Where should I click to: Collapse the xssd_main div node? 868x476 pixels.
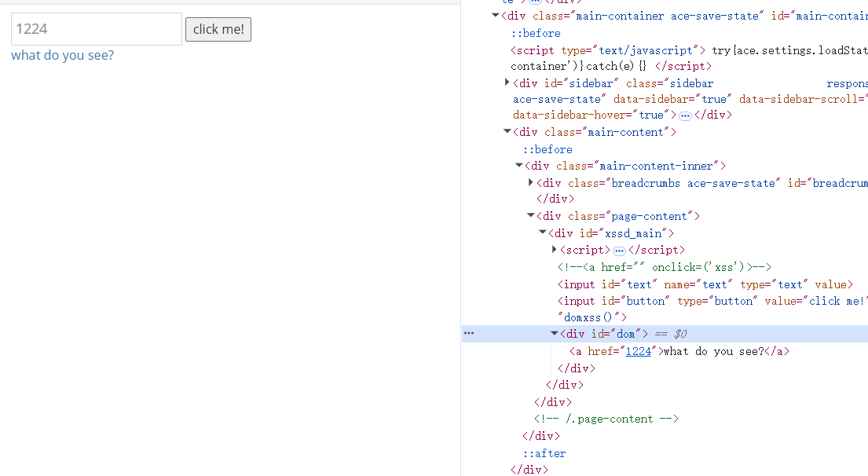543,233
